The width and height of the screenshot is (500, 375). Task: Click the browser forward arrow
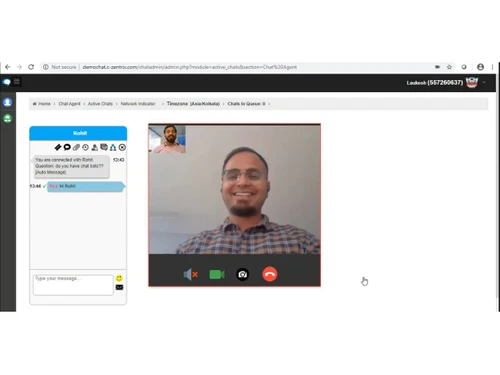point(19,67)
